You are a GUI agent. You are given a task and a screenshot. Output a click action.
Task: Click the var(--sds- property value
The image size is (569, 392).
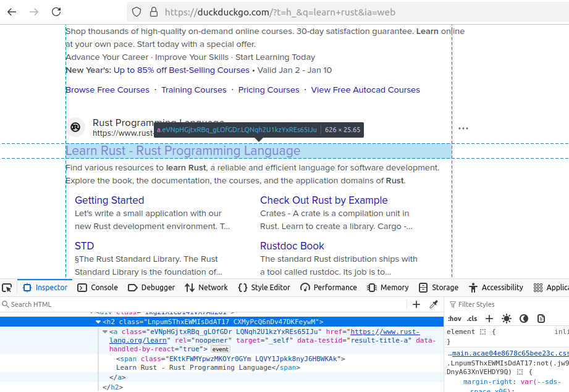(541, 382)
